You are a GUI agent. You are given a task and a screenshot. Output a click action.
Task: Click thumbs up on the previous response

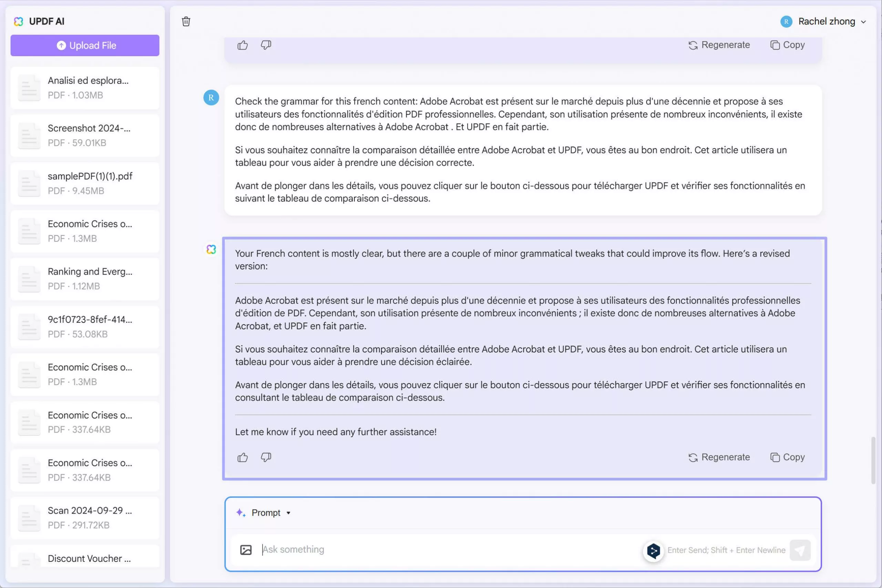click(243, 45)
